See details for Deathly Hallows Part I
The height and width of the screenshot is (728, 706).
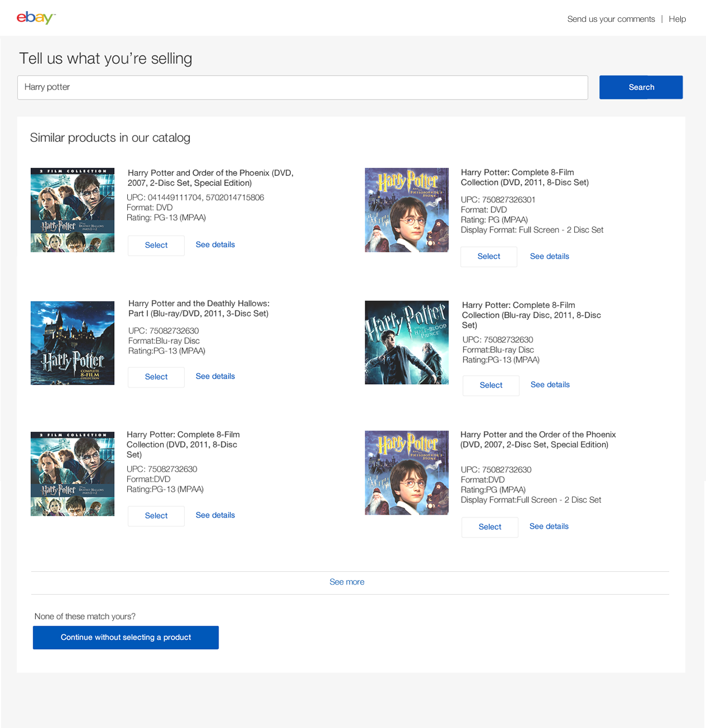215,376
